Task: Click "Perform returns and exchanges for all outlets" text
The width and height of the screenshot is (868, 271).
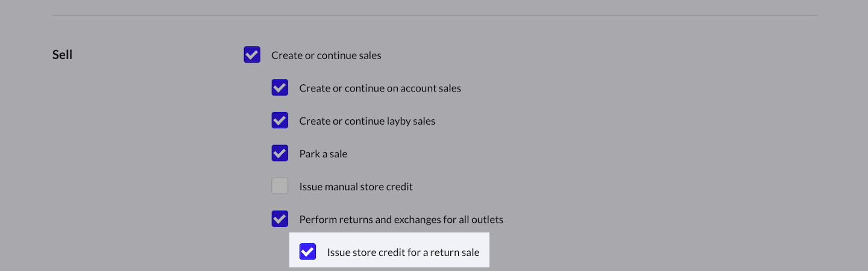Action: click(x=401, y=220)
